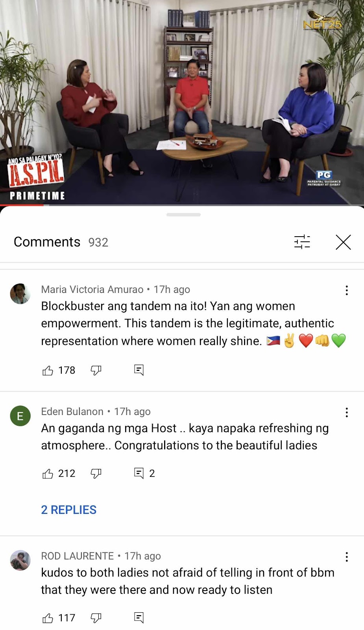Open Eden Bulanon's green E avatar
This screenshot has width=364, height=630.
click(20, 416)
